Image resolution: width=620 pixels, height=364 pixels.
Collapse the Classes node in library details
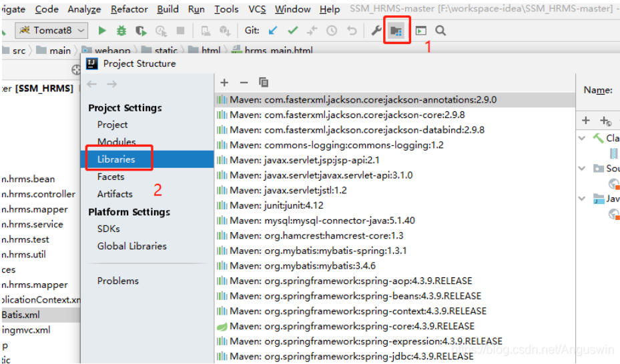coord(582,138)
